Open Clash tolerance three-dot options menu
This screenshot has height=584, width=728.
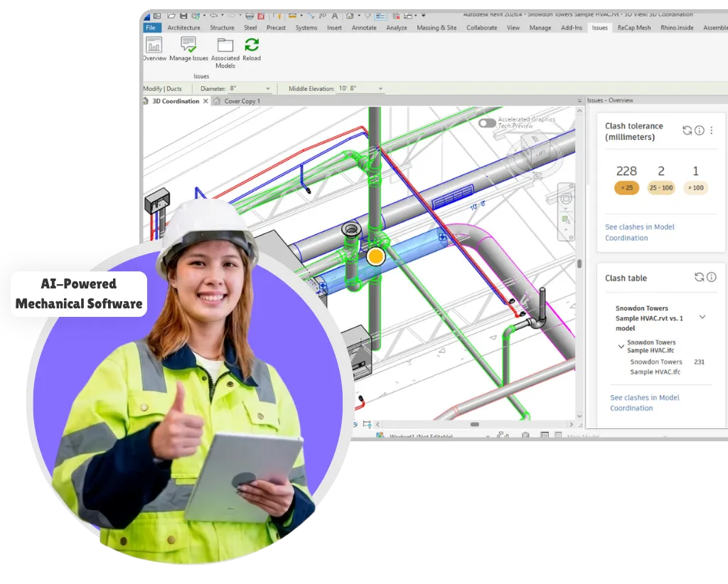tap(712, 131)
